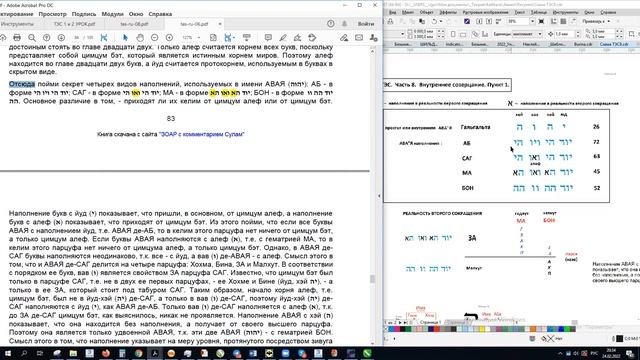The width and height of the screenshot is (640, 360).
Task: Select portrait orientation icon in CorelDRAW
Action: 453,34
